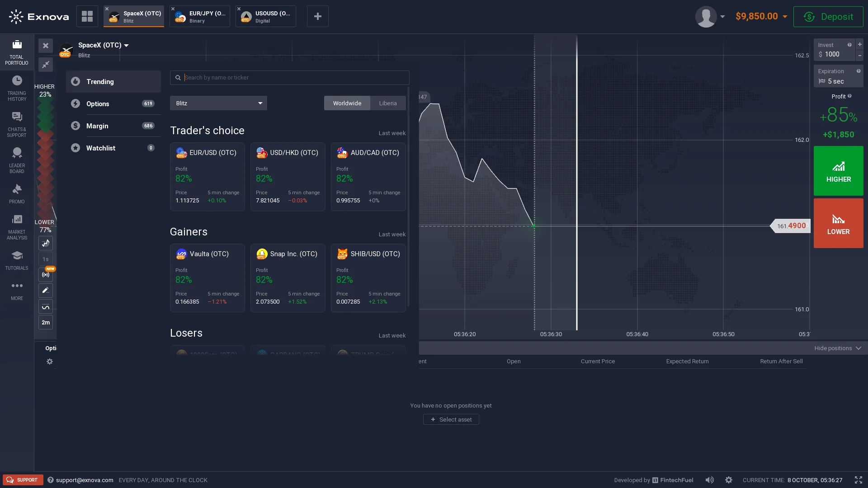Open Market Analysis in the sidebar
This screenshot has width=868, height=488.
point(17,227)
